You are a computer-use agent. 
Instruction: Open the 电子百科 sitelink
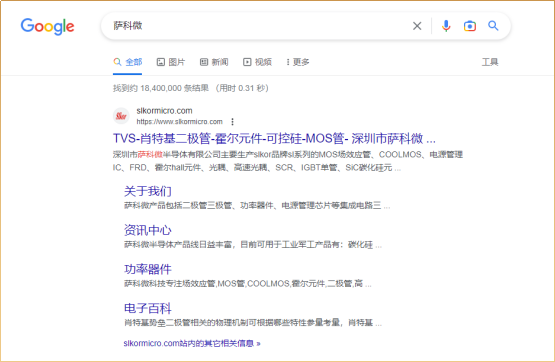tap(148, 308)
